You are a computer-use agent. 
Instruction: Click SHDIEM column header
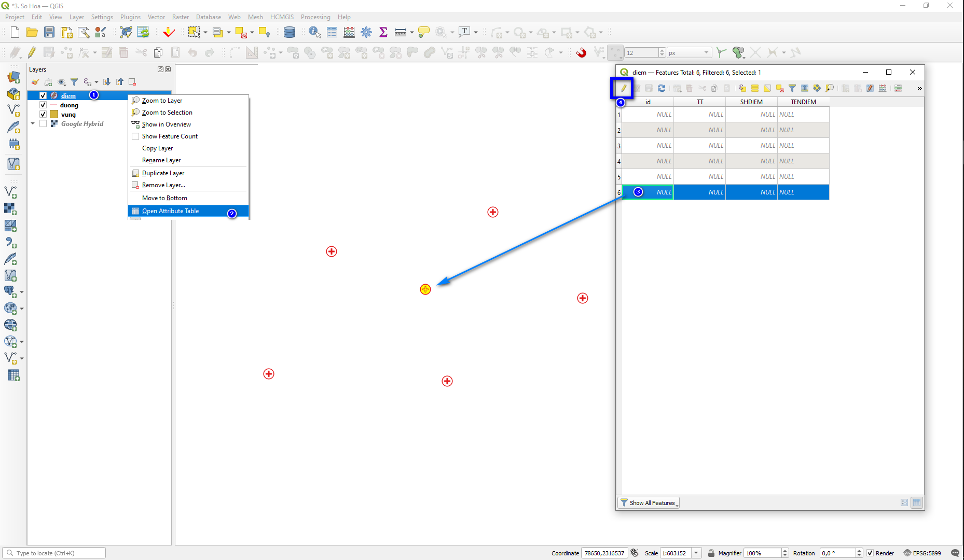coord(751,102)
